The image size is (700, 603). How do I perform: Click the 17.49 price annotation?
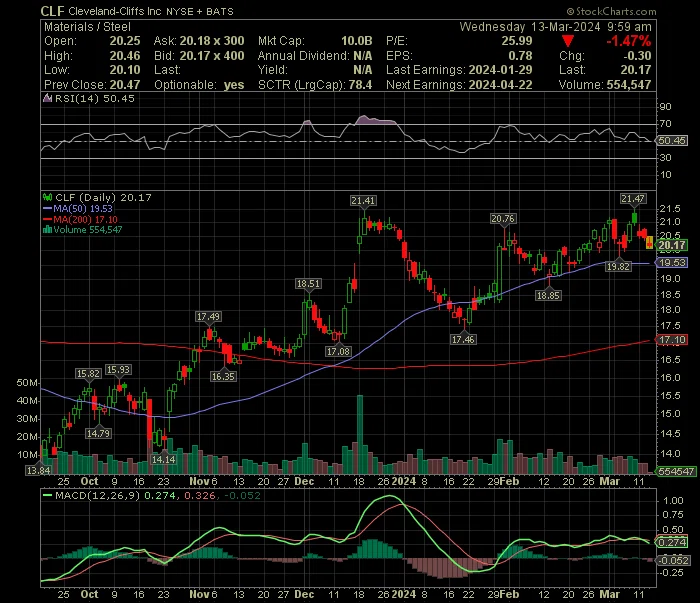(208, 317)
